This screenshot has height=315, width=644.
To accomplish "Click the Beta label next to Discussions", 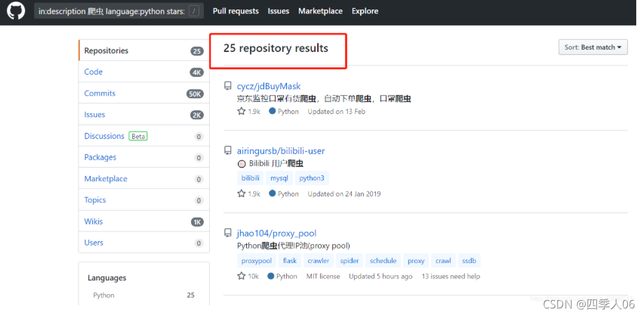I will (x=138, y=137).
